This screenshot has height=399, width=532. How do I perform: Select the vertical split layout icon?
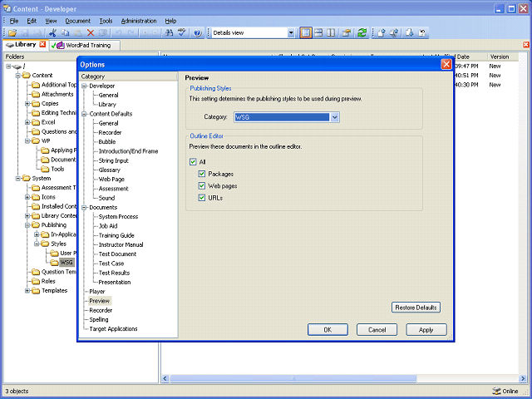(x=331, y=33)
